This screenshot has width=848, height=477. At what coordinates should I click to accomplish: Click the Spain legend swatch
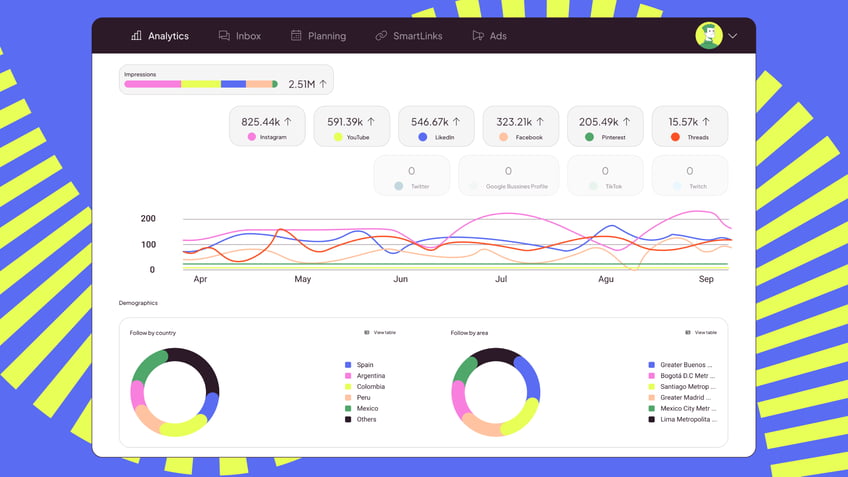[x=348, y=365]
